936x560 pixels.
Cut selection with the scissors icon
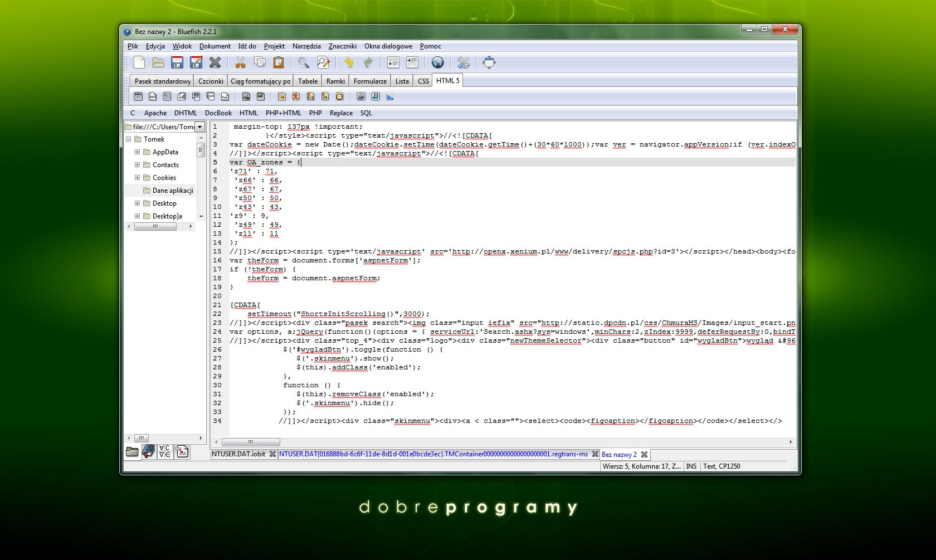pyautogui.click(x=241, y=62)
